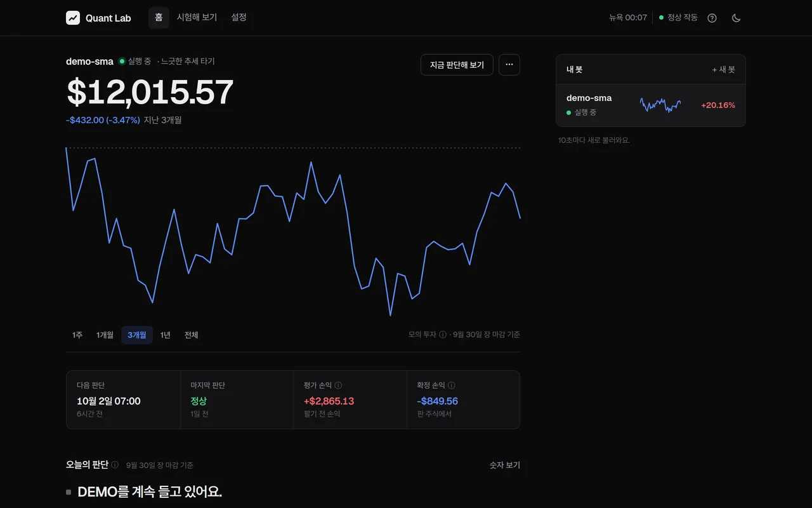Click the +20.16% return value

[x=718, y=105]
